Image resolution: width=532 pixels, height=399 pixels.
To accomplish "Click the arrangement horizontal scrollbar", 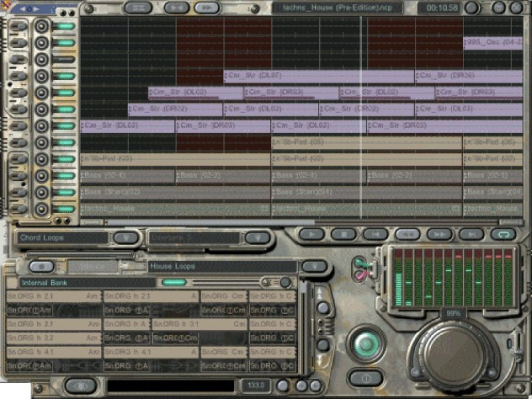I will click(210, 222).
